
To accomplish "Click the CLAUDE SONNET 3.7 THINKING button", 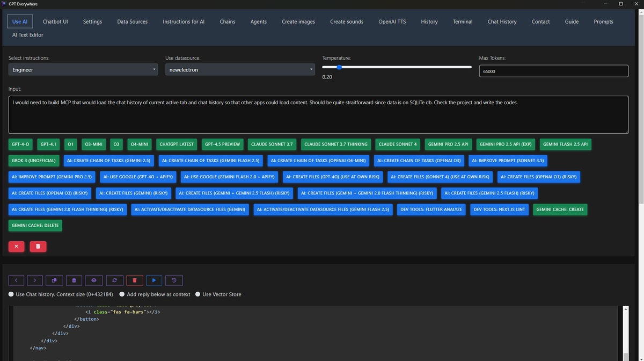I will pyautogui.click(x=336, y=144).
